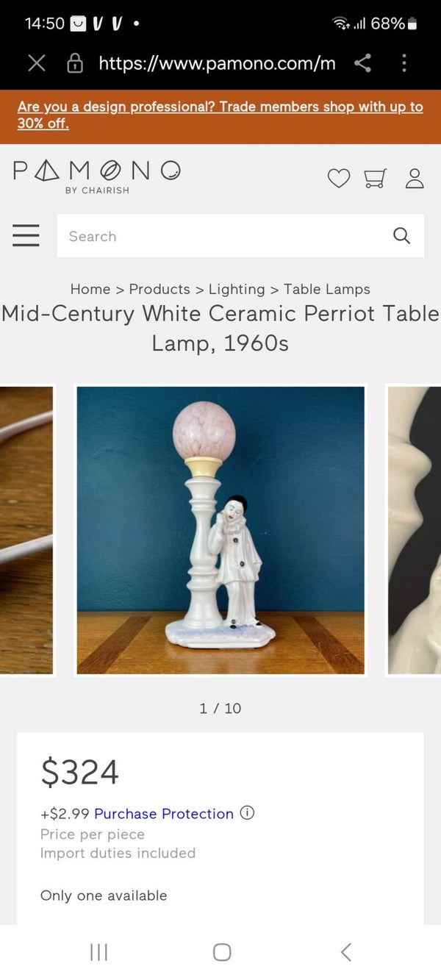The width and height of the screenshot is (441, 980).
Task: Click the Pamono by Chairish logo
Action: tap(96, 176)
